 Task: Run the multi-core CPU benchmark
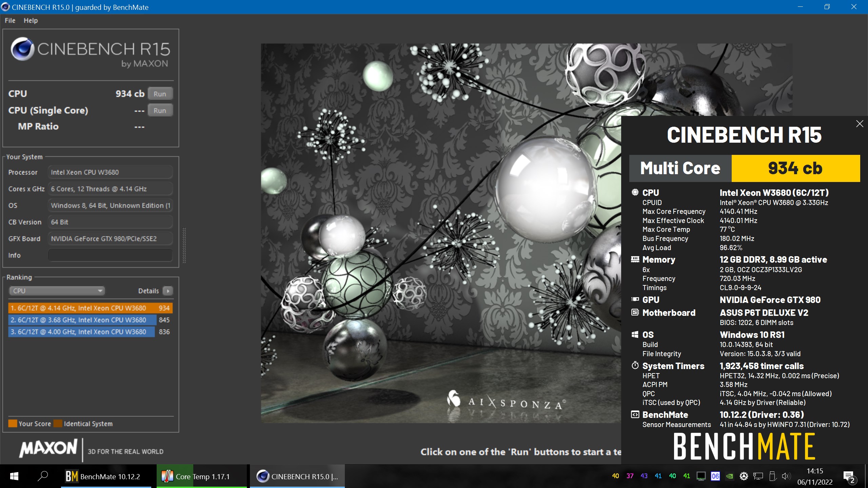click(160, 94)
